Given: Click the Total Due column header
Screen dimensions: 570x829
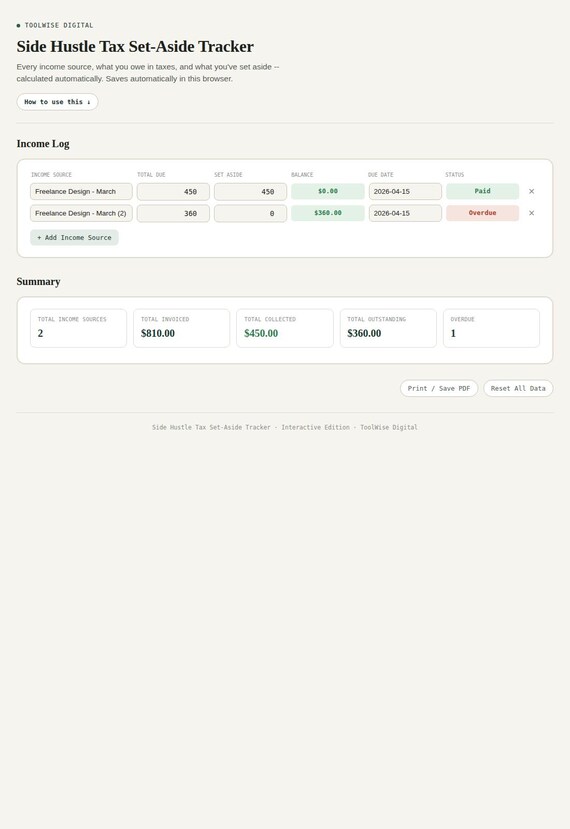Looking at the screenshot, I should click(151, 174).
